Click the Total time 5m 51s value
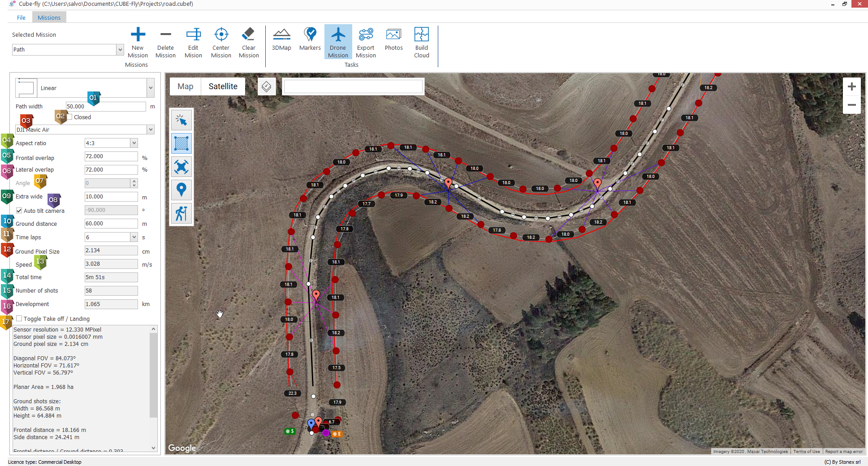868x466 pixels. (x=111, y=277)
